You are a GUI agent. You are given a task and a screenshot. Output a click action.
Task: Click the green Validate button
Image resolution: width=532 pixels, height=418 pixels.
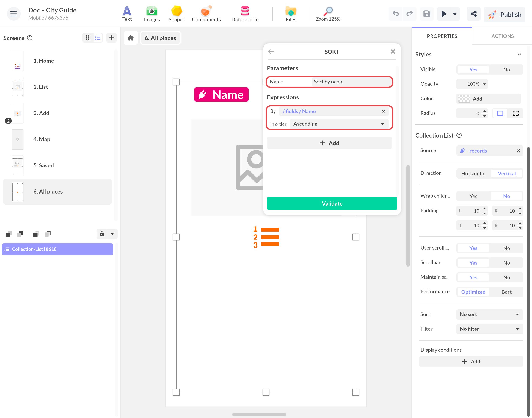coord(332,204)
